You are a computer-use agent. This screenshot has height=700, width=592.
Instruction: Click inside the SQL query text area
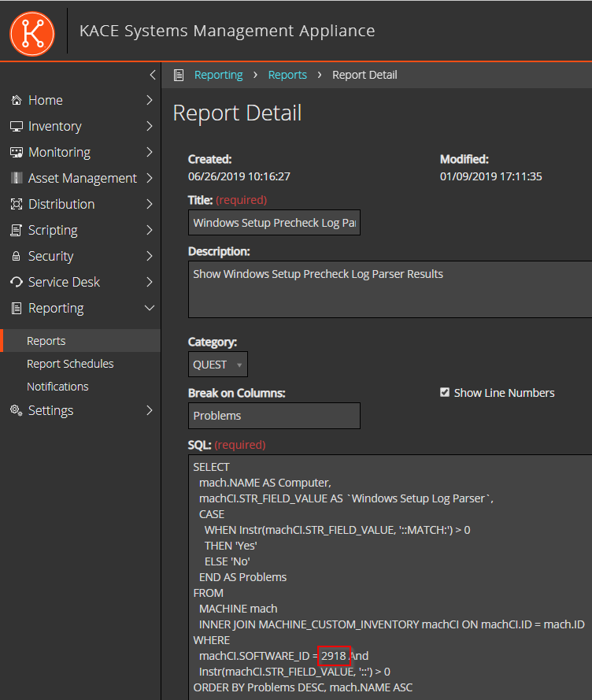[390, 577]
